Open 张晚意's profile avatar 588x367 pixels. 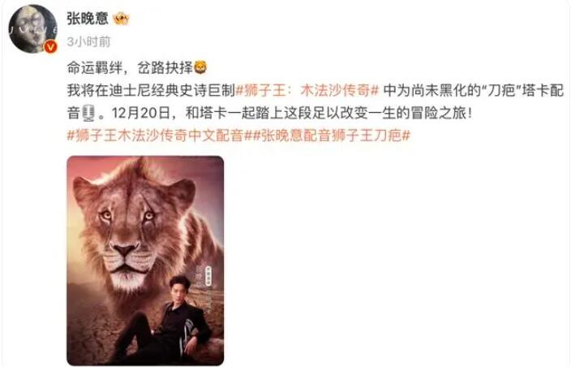pyautogui.click(x=32, y=28)
